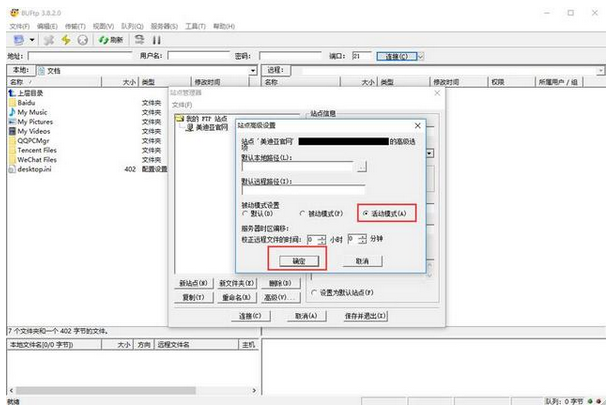Screen dimensions: 610x412
Task: Click the pause bars toolbar icon
Action: pos(157,40)
